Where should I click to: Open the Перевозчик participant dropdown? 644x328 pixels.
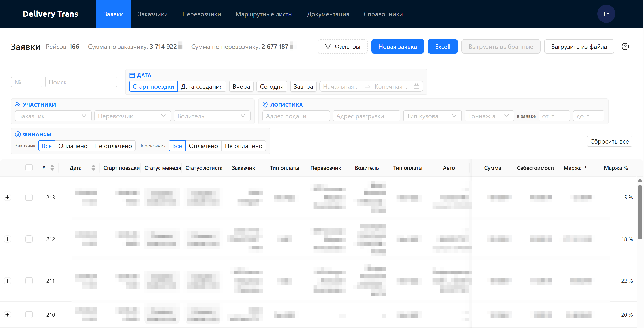(133, 116)
